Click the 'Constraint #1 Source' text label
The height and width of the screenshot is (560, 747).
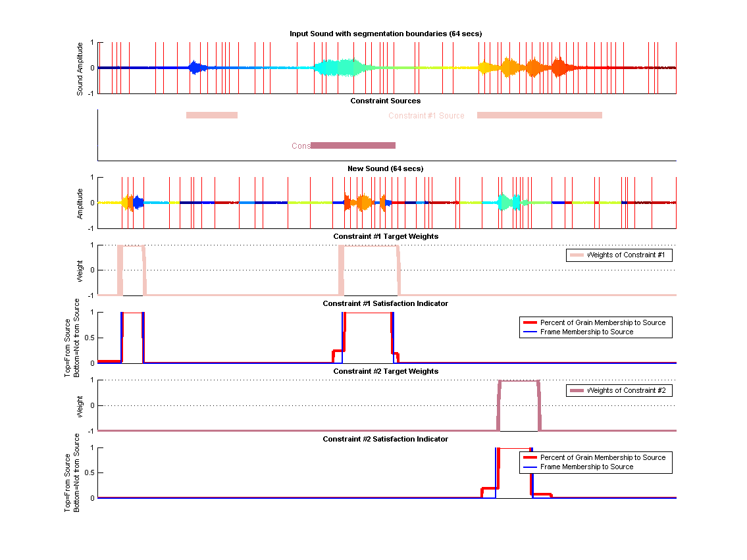pos(426,116)
